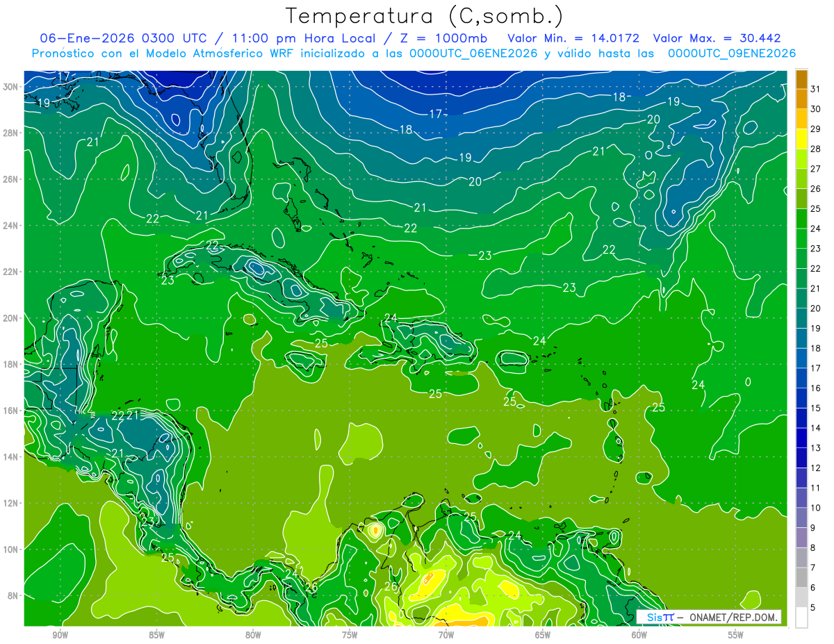Select the date text '06-Ene-2026 0300 UTC'

pyautogui.click(x=128, y=38)
